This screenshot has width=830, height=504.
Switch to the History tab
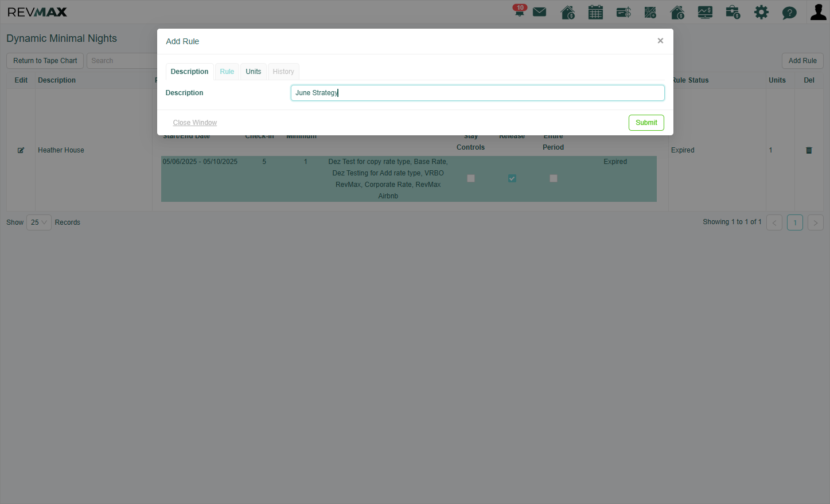coord(283,72)
